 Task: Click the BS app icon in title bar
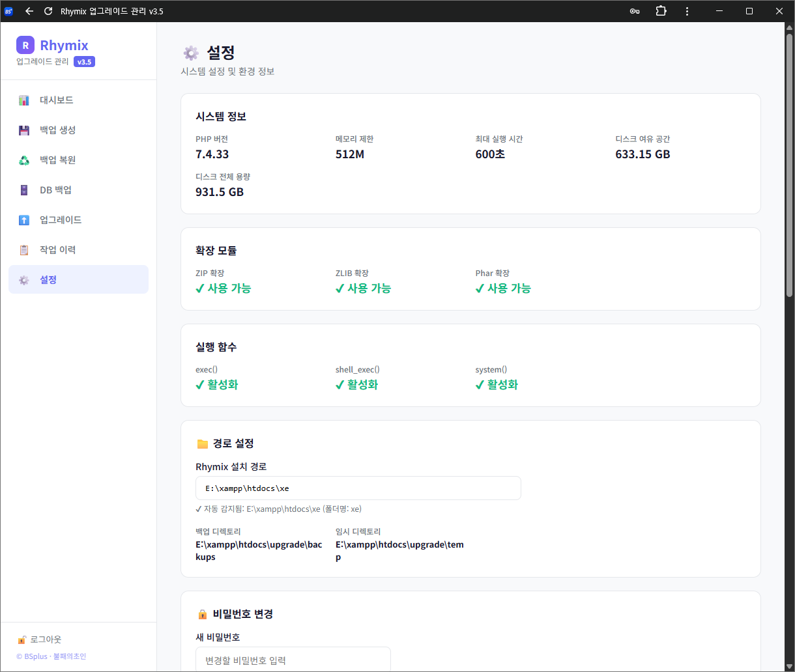coord(8,11)
